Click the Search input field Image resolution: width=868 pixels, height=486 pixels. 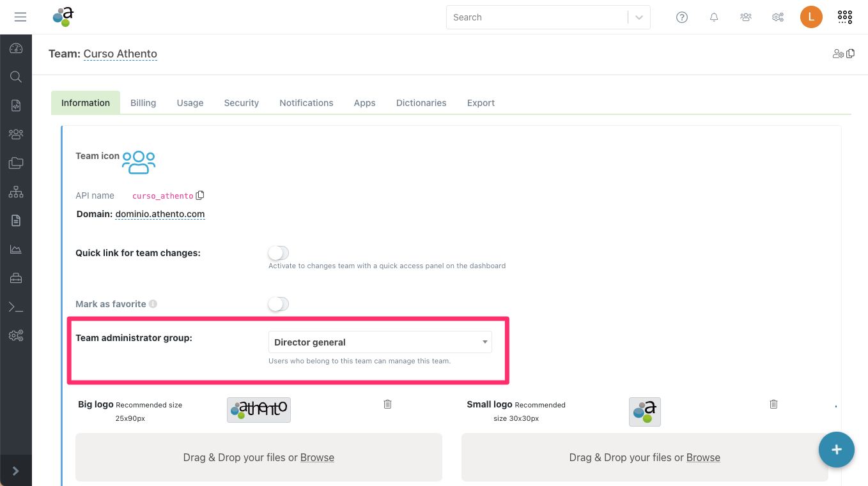(537, 17)
